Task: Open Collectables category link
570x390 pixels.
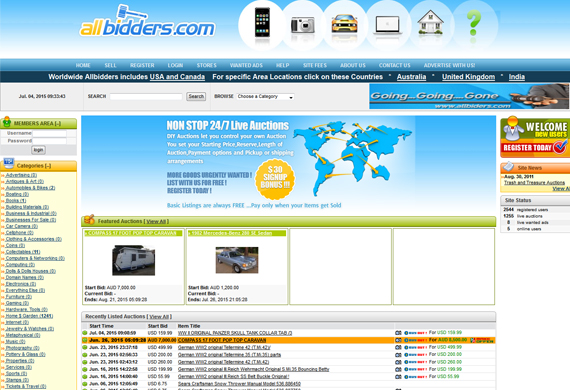Action: (x=23, y=252)
